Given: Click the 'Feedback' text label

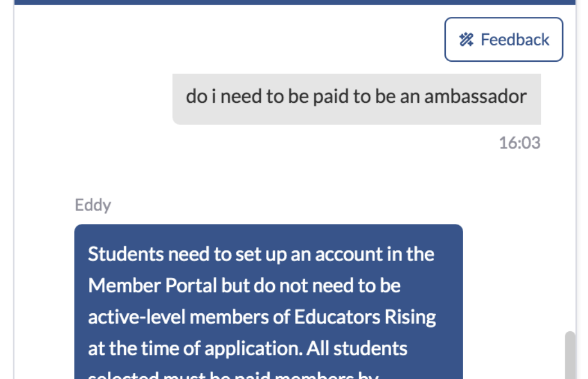Looking at the screenshot, I should 515,40.
